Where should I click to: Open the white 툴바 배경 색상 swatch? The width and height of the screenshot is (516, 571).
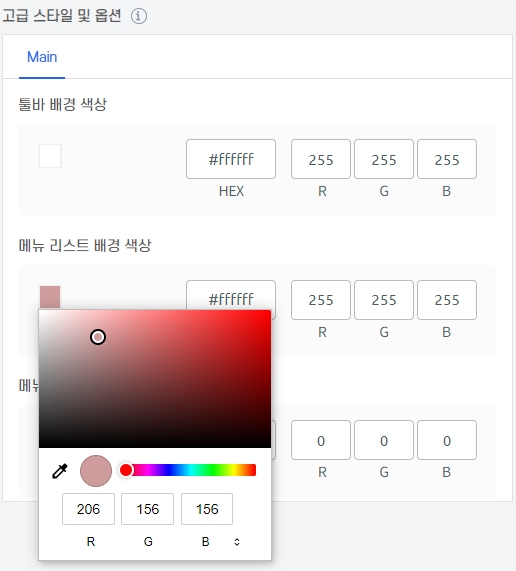tap(50, 156)
